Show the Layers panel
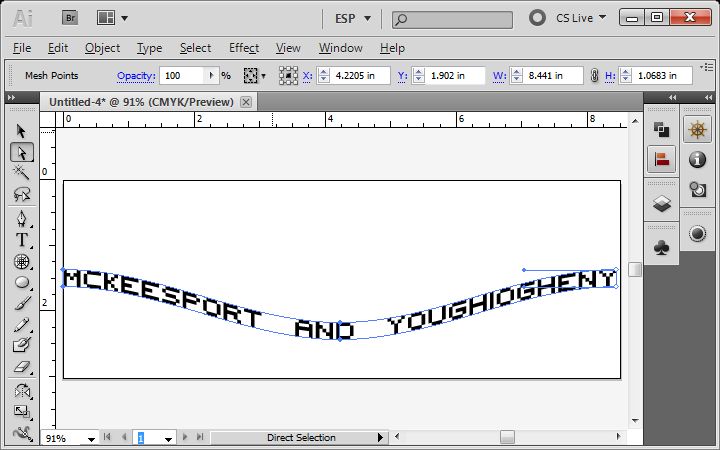The width and height of the screenshot is (720, 450). [x=661, y=203]
